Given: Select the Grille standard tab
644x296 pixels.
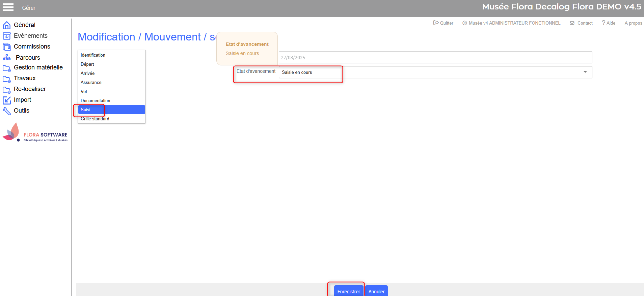Looking at the screenshot, I should pyautogui.click(x=112, y=119).
